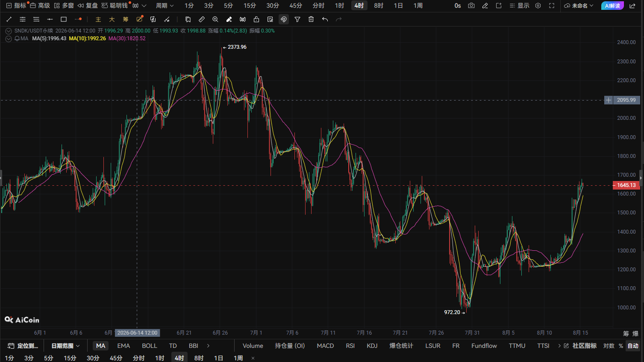The image size is (644, 362).
Task: Click the pencil edit icon in top bar
Action: (485, 6)
